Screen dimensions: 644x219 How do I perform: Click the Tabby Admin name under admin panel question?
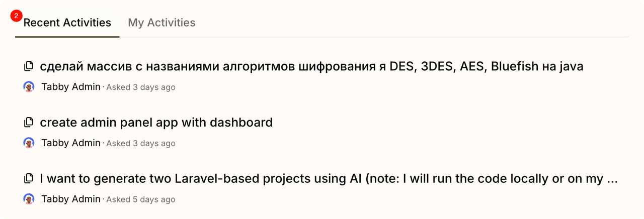coord(71,143)
